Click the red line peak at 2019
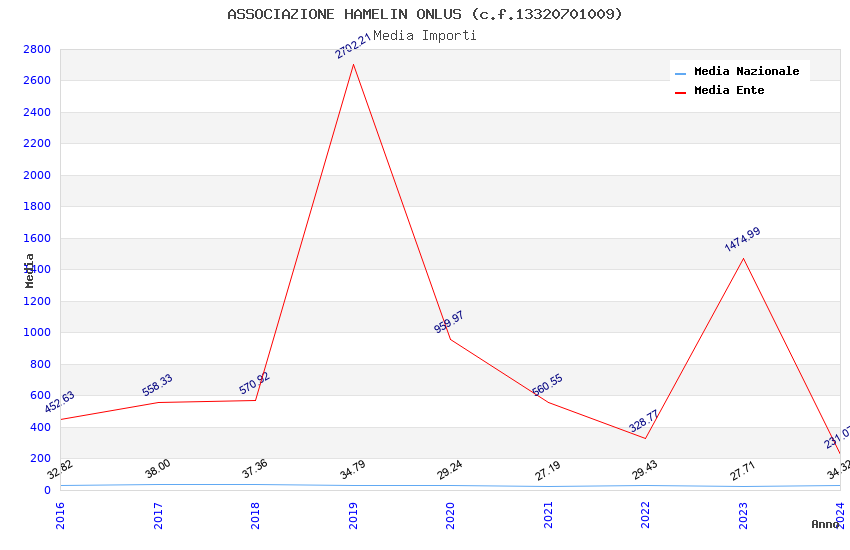This screenshot has width=850, height=550. [x=353, y=64]
